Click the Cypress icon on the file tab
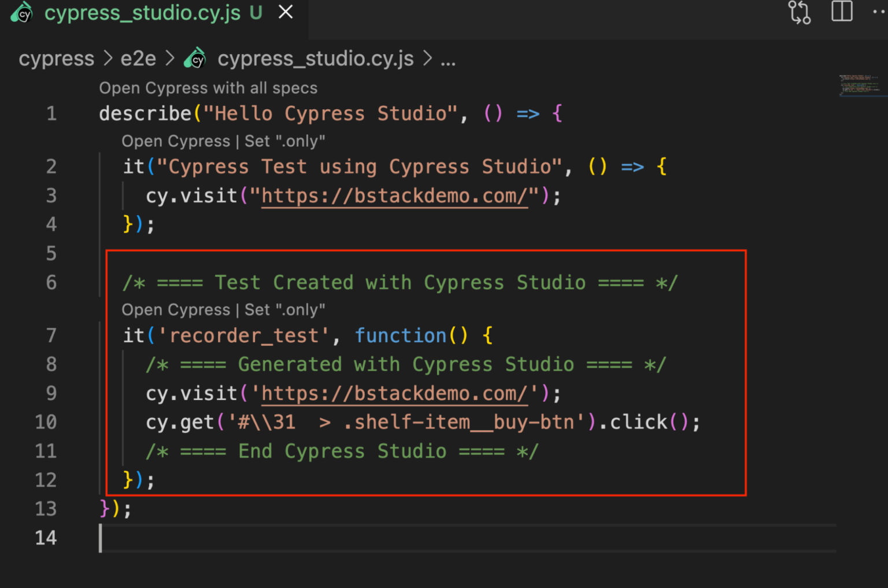888x588 pixels. pyautogui.click(x=21, y=12)
